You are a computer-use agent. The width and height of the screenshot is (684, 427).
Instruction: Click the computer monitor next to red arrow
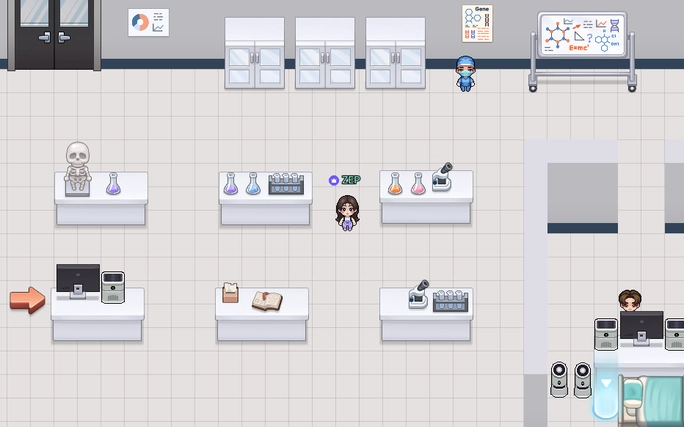click(78, 281)
